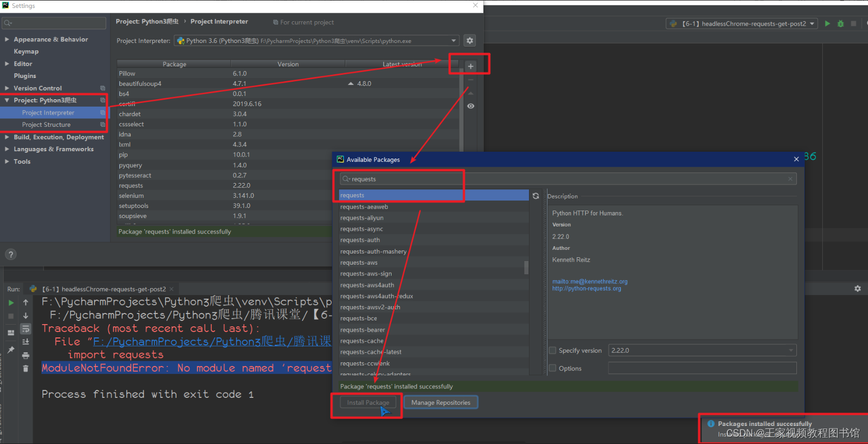Screen dimensions: 868x444
Task: Collapse the Project: Python3爬虫 section
Action: tap(7, 100)
